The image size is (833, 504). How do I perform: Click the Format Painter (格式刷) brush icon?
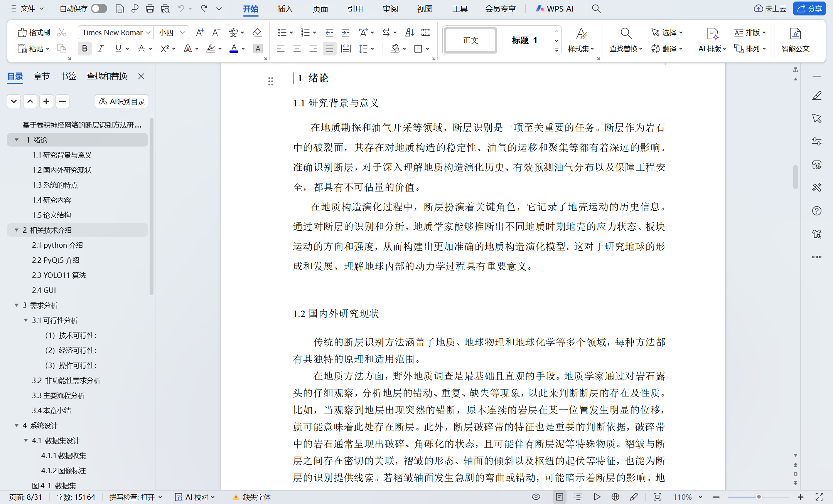point(22,33)
